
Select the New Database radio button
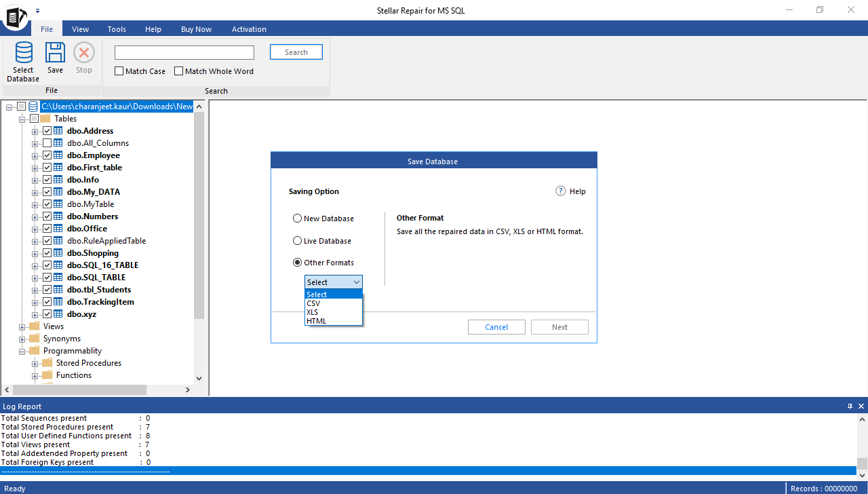point(297,218)
